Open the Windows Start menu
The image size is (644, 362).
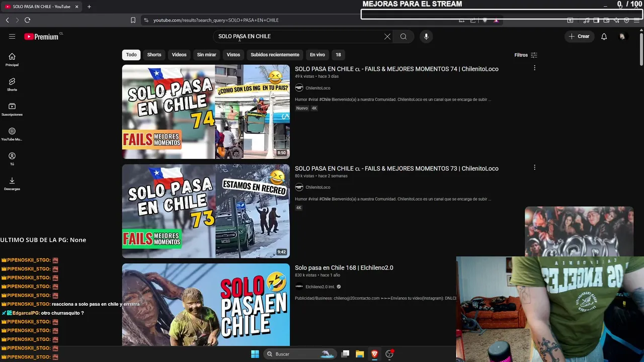pyautogui.click(x=255, y=354)
